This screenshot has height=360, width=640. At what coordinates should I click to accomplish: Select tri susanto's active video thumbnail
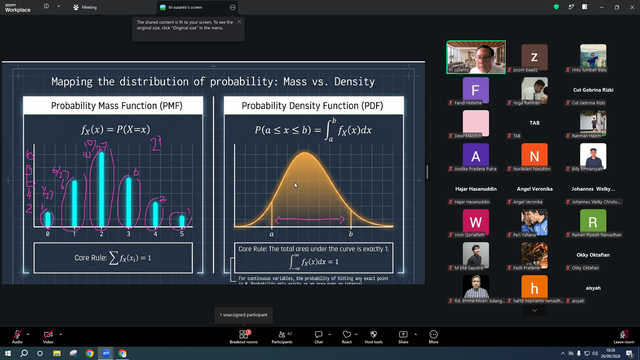click(476, 57)
